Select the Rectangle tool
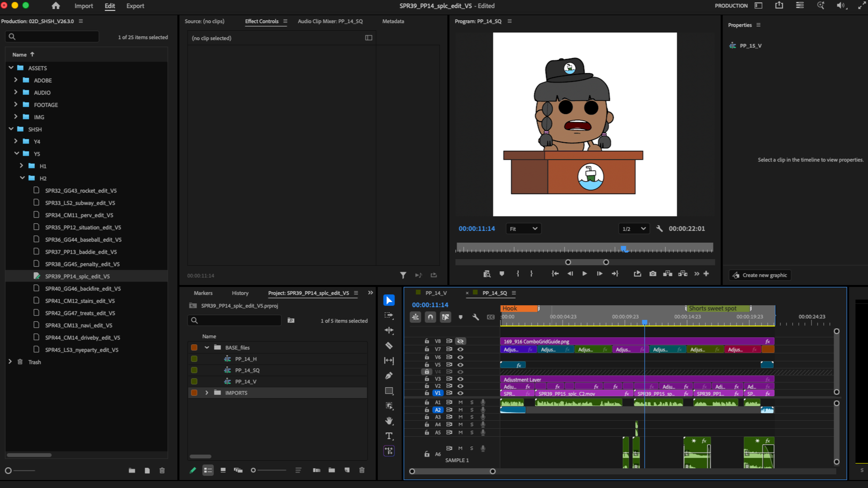Screen dimensions: 868x488 pyautogui.click(x=389, y=390)
